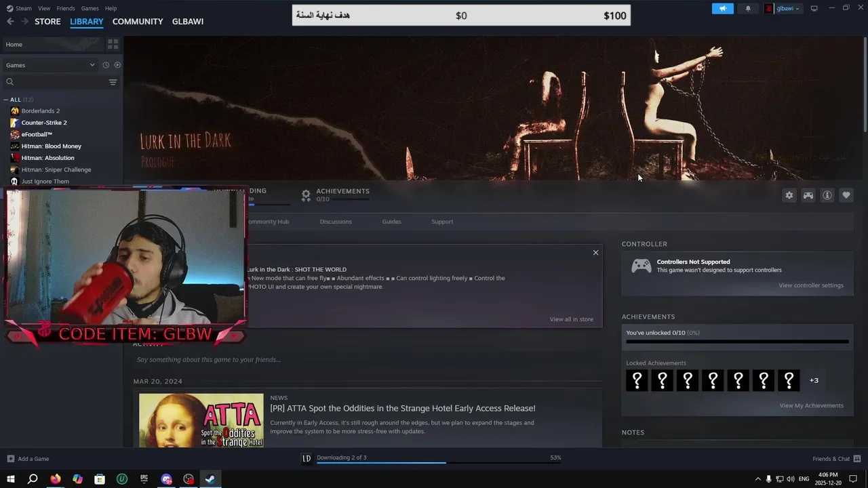The width and height of the screenshot is (868, 488).
Task: Open View controller settings
Action: point(811,285)
